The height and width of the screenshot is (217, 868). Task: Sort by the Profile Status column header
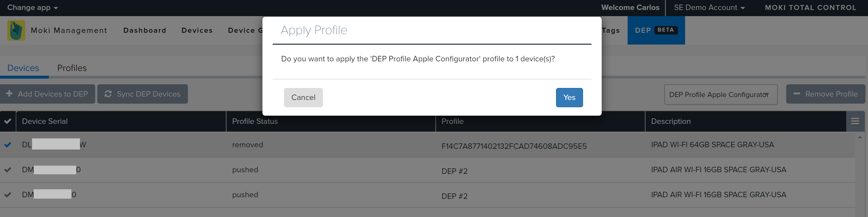(255, 121)
